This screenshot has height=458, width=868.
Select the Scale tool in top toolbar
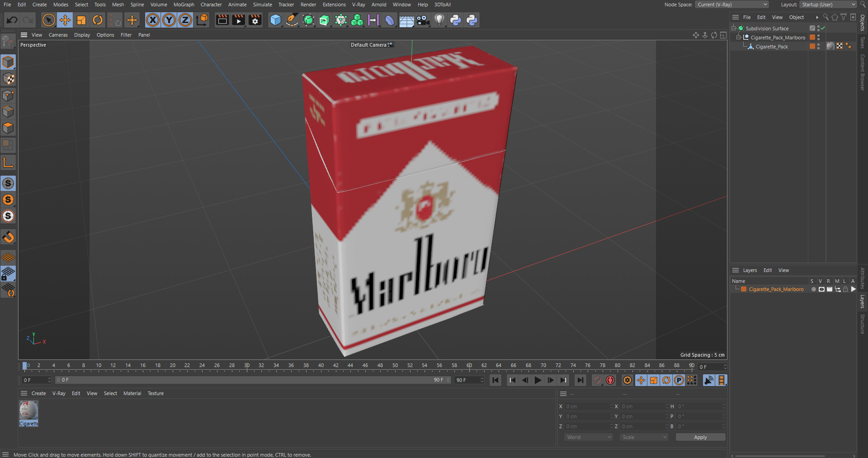pos(81,20)
